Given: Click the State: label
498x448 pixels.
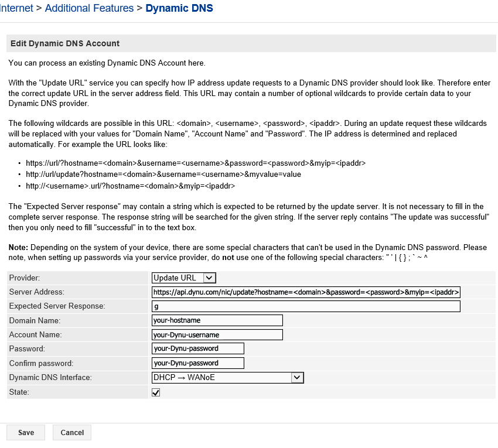Looking at the screenshot, I should (19, 392).
